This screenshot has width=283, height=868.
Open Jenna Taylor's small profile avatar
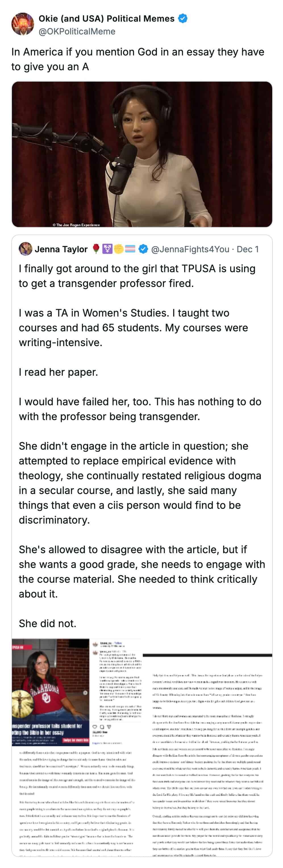pos(25,249)
